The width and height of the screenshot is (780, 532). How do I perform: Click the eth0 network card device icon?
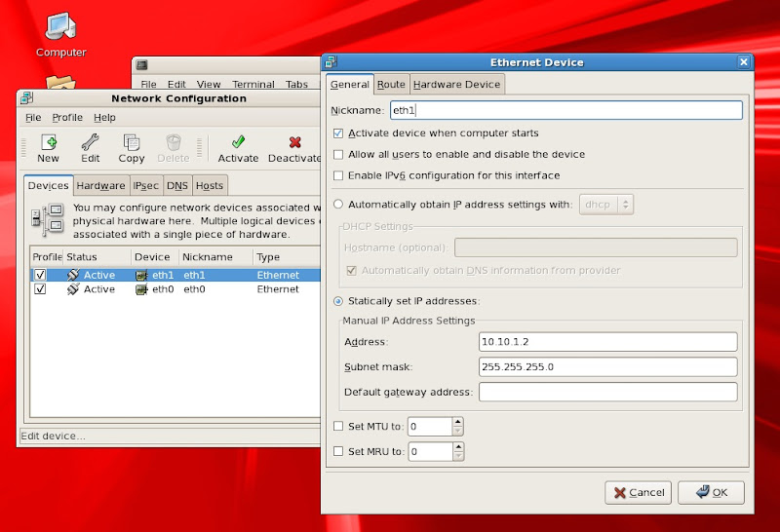tap(141, 289)
